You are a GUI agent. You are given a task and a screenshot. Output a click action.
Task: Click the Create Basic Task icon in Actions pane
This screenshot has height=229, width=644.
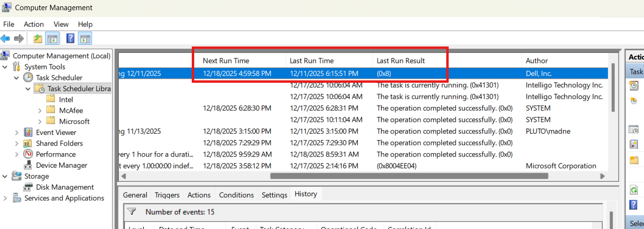tap(634, 86)
